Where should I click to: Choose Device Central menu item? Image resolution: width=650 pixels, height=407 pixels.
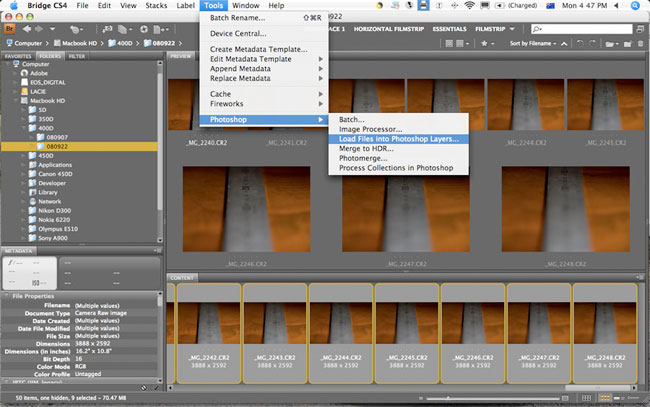point(264,34)
